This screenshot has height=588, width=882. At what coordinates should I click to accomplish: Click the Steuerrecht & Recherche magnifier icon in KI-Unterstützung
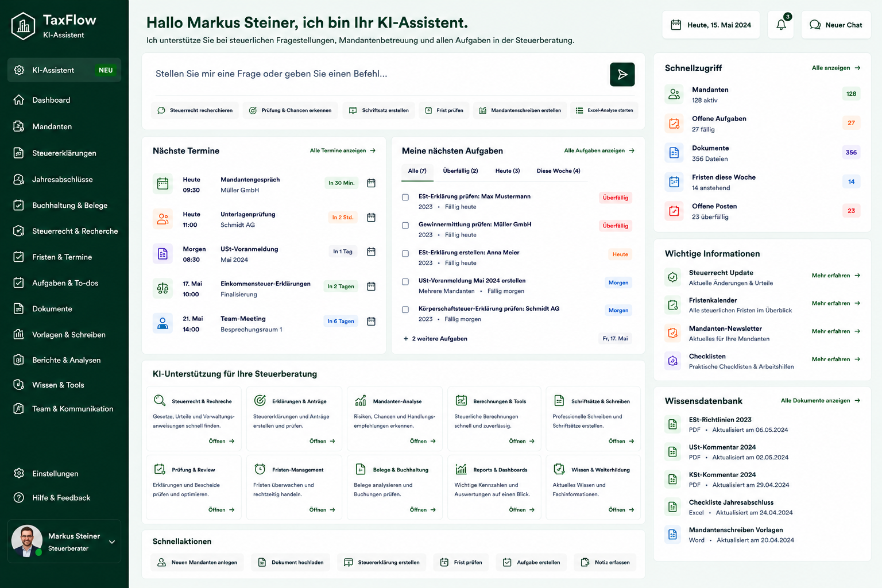160,401
